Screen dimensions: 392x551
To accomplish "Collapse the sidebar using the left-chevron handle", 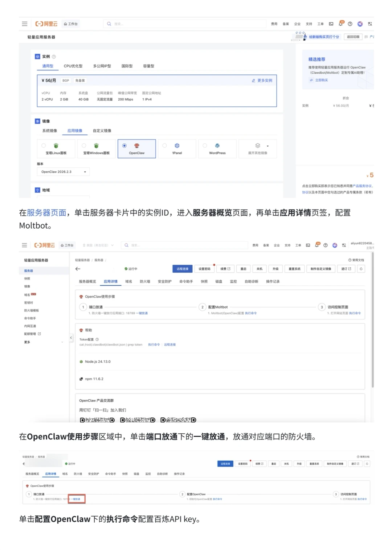I will tap(71, 338).
